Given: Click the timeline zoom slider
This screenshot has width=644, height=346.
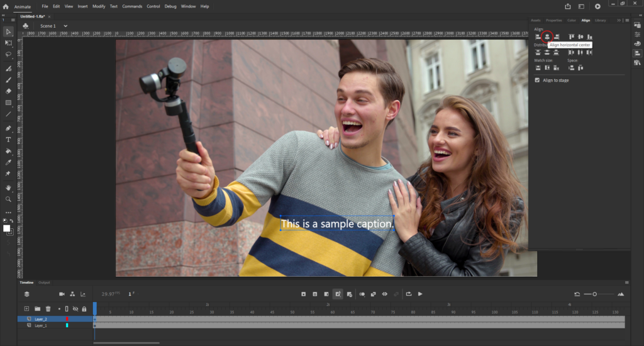Looking at the screenshot, I should [594, 294].
